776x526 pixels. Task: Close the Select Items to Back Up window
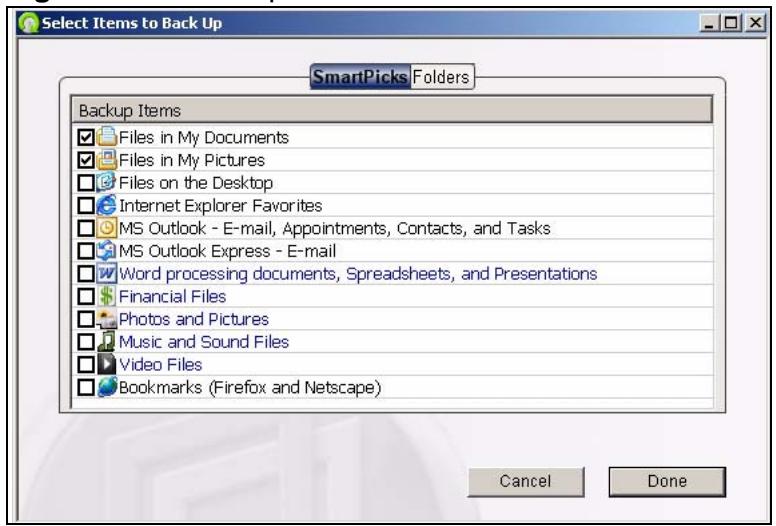tap(755, 23)
